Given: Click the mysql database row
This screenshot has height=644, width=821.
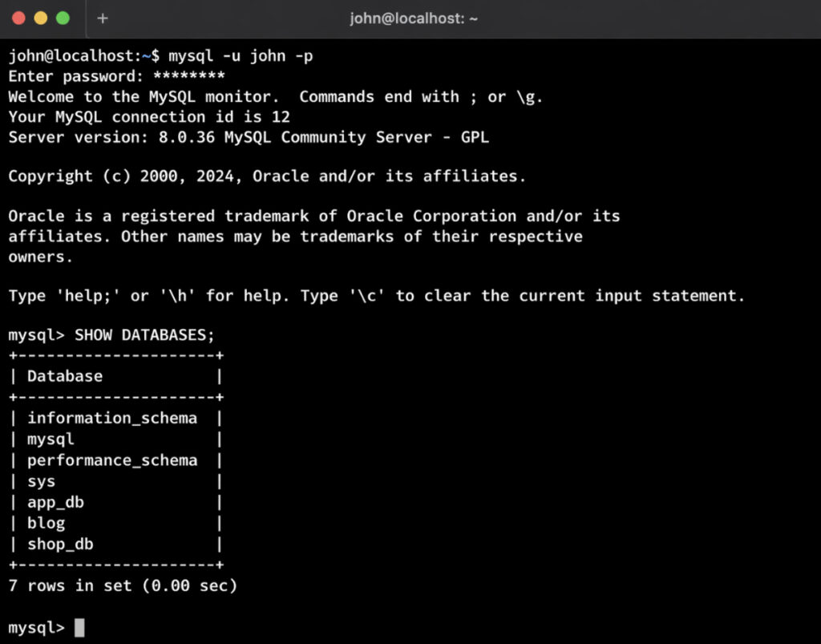Looking at the screenshot, I should pyautogui.click(x=50, y=439).
